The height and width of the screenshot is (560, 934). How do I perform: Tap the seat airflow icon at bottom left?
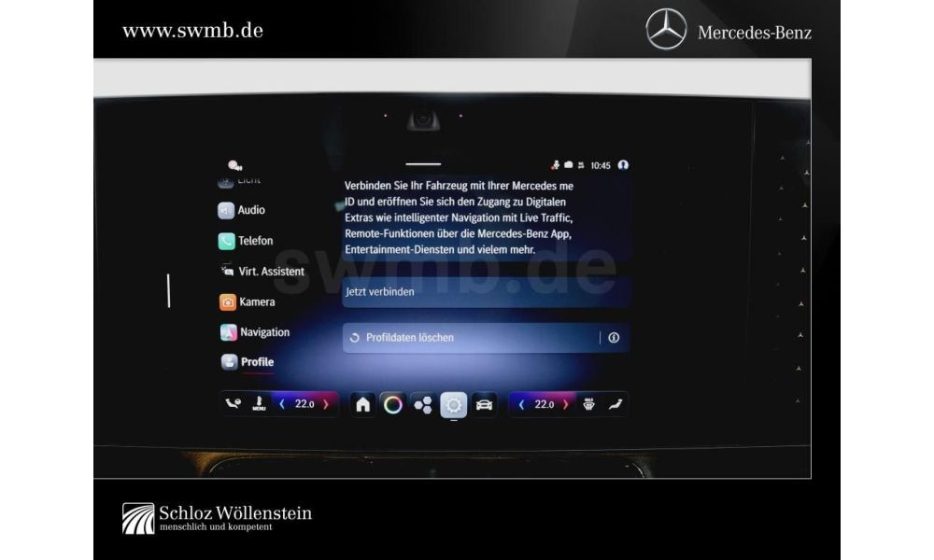[x=233, y=404]
